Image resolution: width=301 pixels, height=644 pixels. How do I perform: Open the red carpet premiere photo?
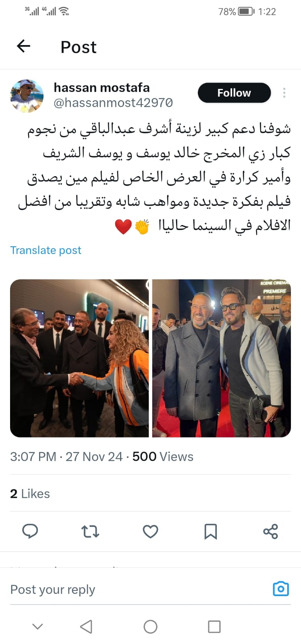click(222, 358)
